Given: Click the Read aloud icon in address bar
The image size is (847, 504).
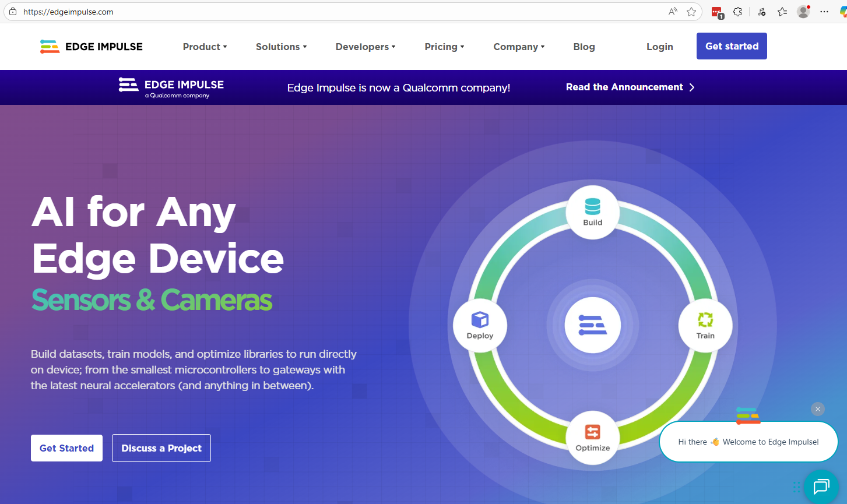Looking at the screenshot, I should tap(673, 12).
